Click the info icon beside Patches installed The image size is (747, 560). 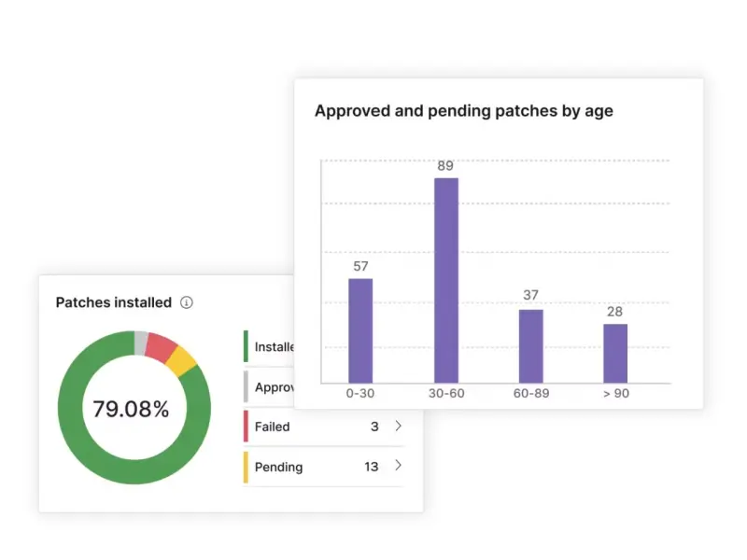[x=187, y=302]
